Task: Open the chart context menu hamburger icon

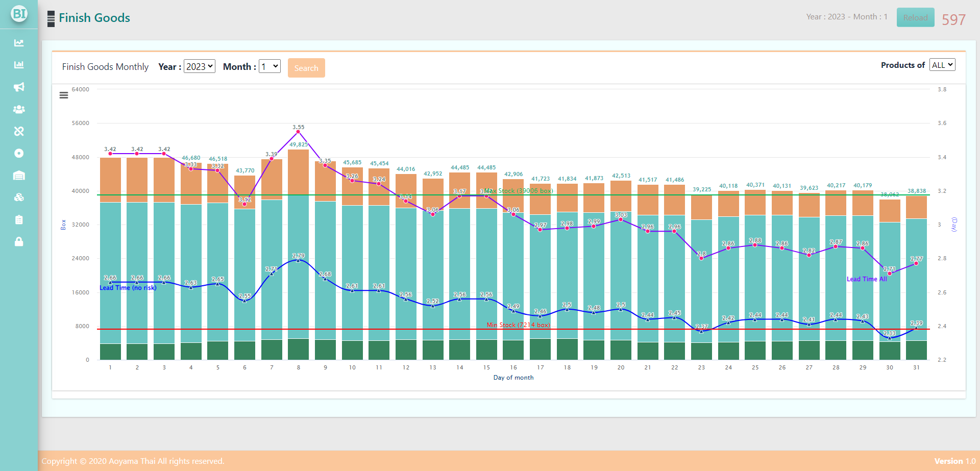Action: pos(64,95)
